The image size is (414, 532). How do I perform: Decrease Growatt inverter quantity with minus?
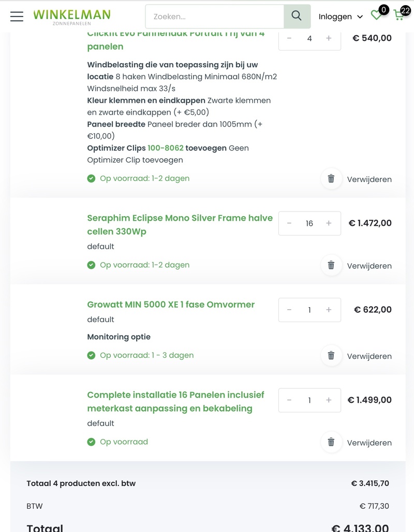(289, 310)
